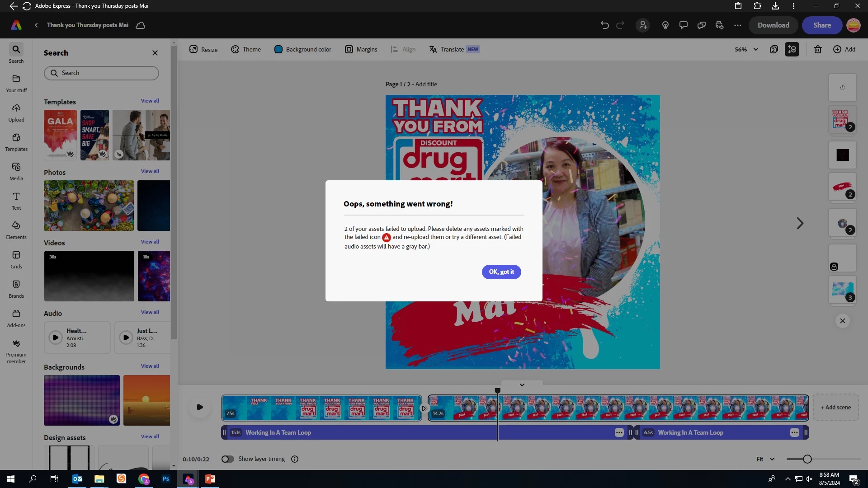The height and width of the screenshot is (488, 868).
Task: Click the Resize tool icon
Action: tap(193, 49)
